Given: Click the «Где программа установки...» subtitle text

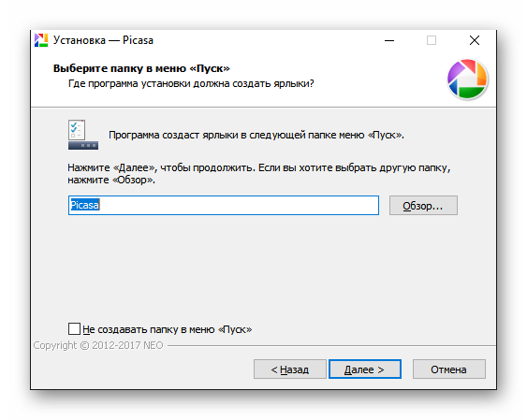Looking at the screenshot, I should point(191,83).
